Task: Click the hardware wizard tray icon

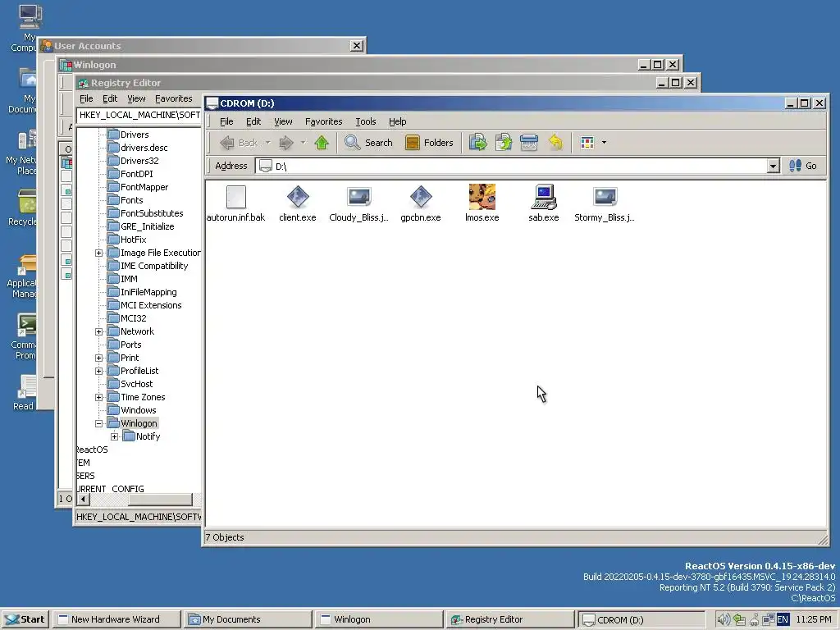Action: point(755,619)
